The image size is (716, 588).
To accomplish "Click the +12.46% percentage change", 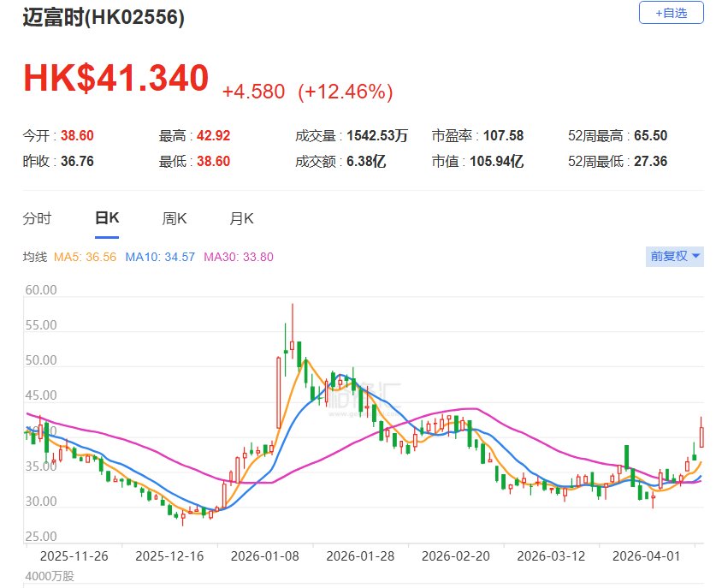I will pos(345,91).
